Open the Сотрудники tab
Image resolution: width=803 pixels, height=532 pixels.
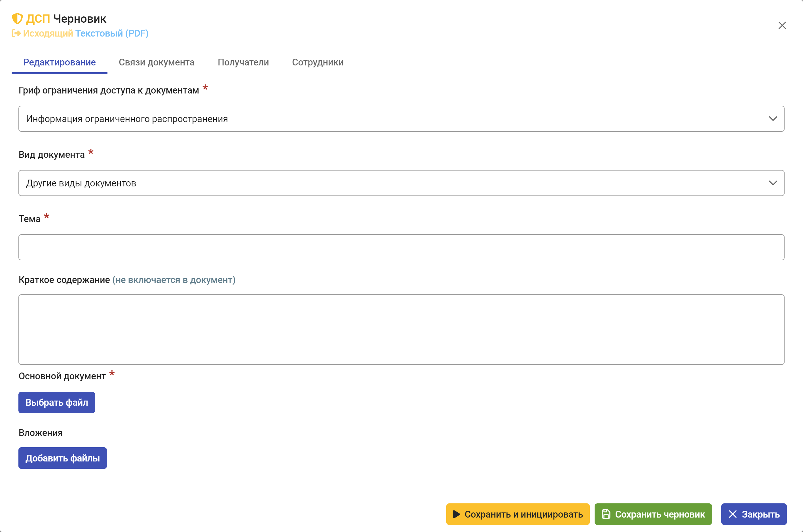[x=318, y=62]
